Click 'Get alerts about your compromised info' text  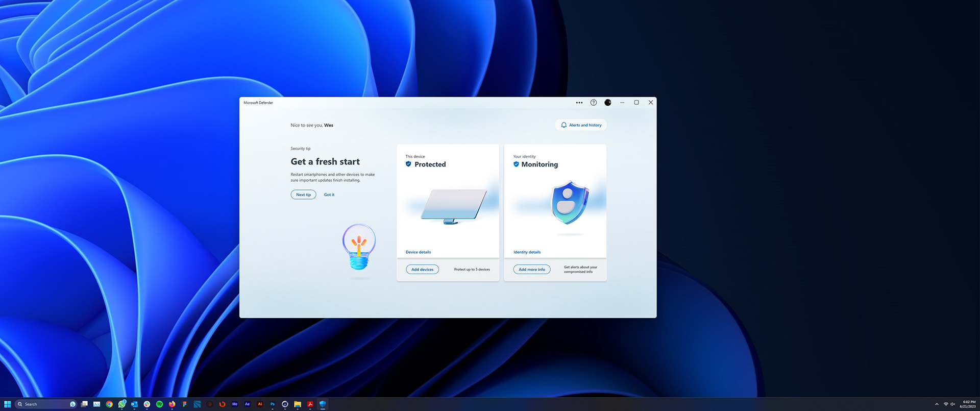(580, 270)
